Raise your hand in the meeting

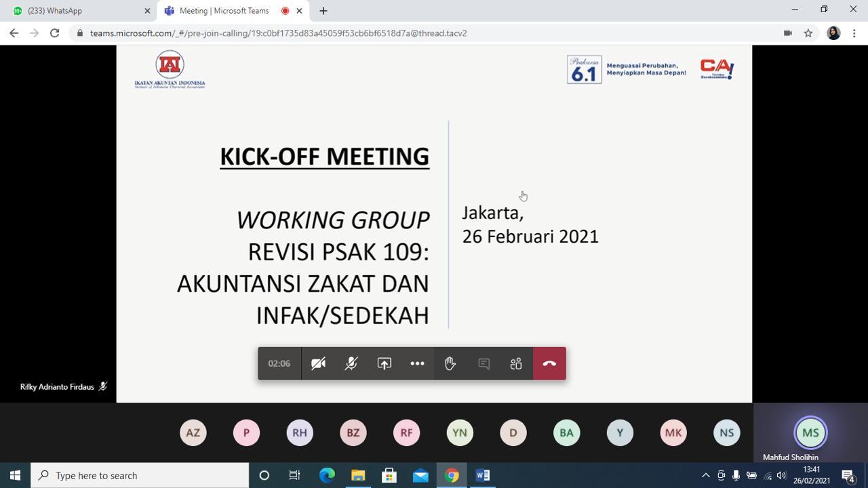[x=450, y=364]
